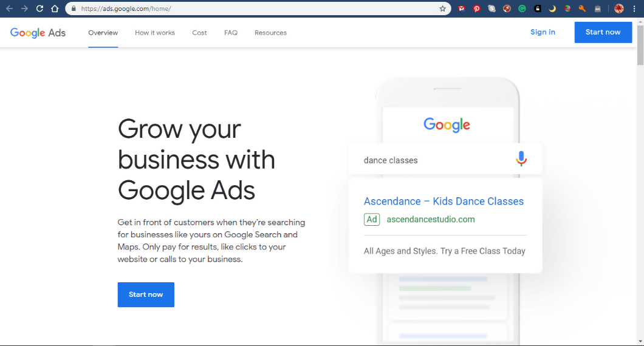Open the Gmail extension icon

point(462,8)
